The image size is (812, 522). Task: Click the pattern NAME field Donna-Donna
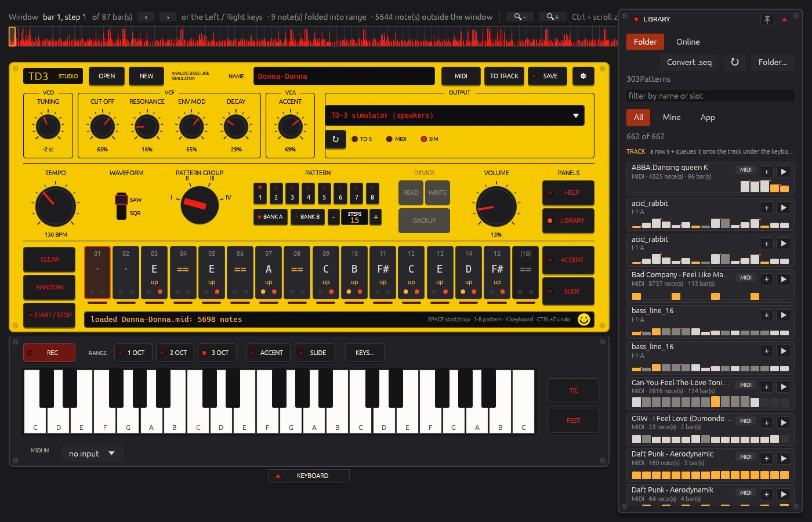[x=344, y=76]
